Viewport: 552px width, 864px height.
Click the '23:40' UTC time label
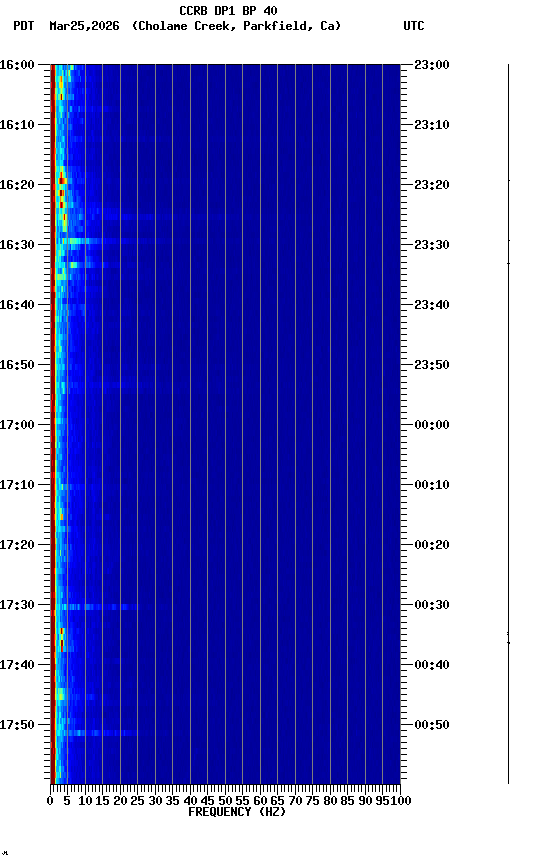click(x=432, y=305)
